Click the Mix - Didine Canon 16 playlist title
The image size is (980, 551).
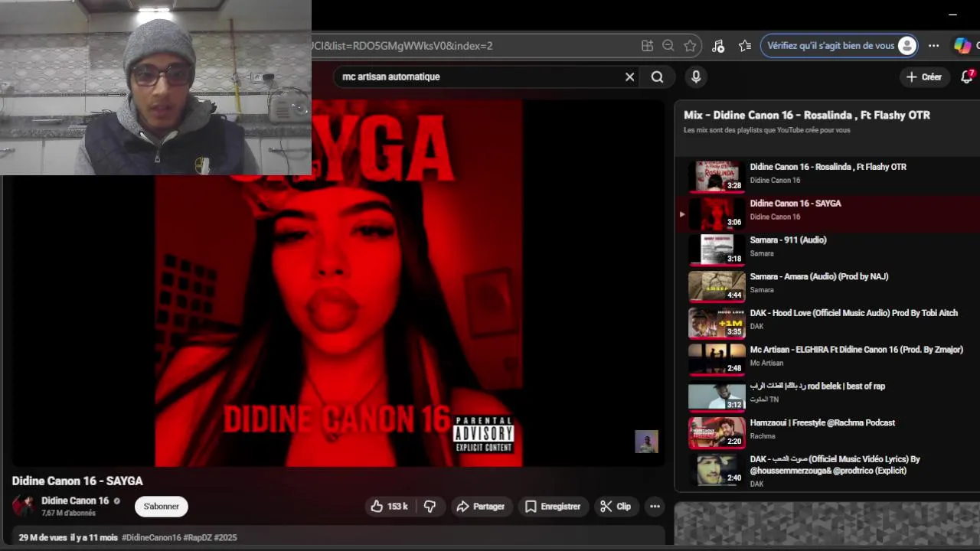[x=807, y=115]
